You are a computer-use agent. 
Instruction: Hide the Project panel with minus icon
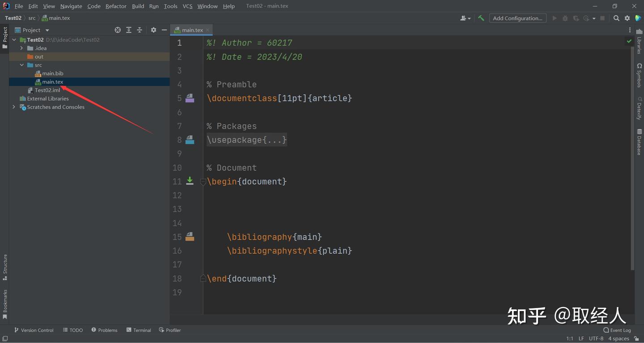click(x=164, y=30)
